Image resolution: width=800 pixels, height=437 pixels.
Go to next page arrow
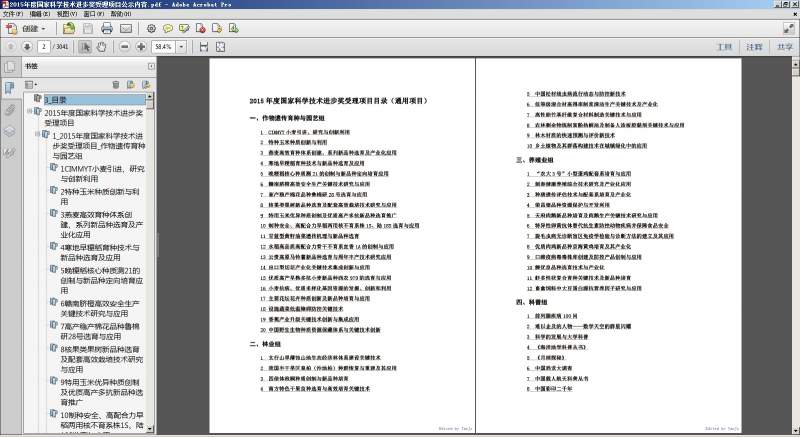coord(27,47)
